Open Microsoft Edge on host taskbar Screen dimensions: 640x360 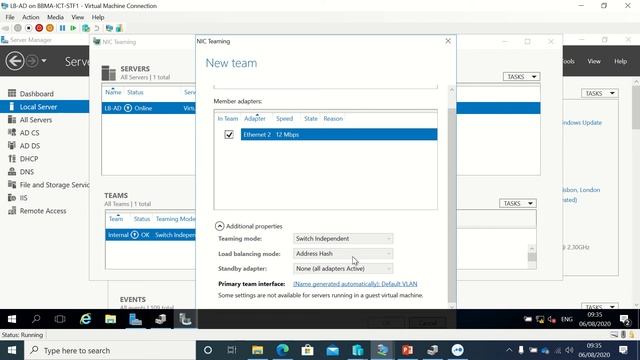tap(282, 350)
